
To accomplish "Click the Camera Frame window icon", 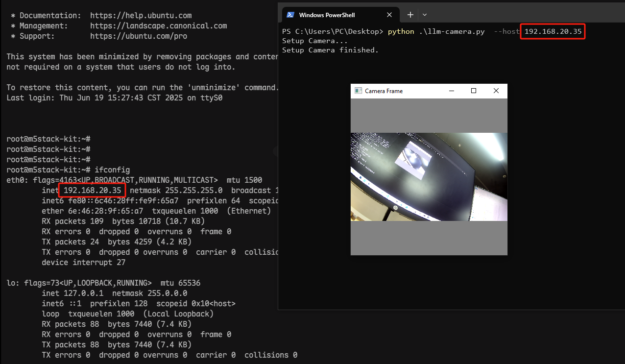I will click(x=358, y=91).
